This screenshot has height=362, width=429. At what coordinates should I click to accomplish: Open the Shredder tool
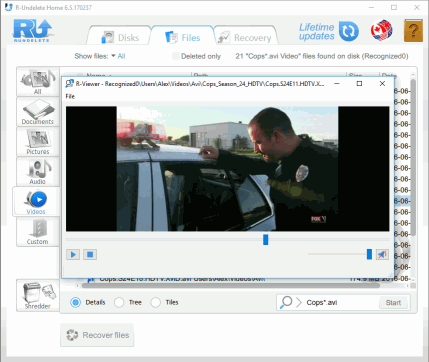[38, 295]
